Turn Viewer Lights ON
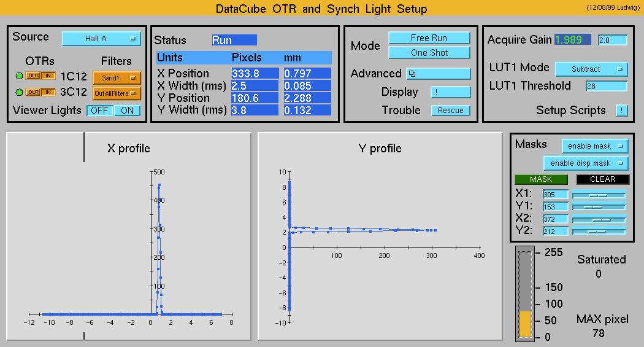Screen dimensions: 644x347 127,111
